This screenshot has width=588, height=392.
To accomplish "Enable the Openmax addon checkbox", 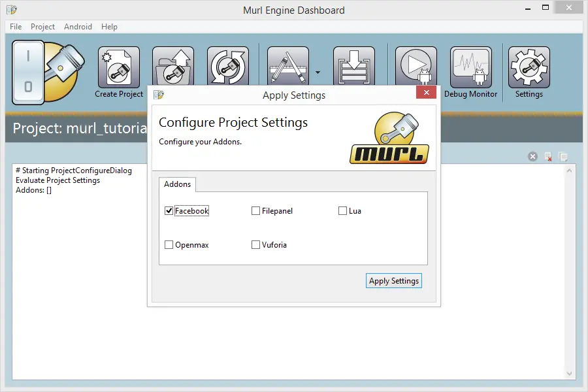I will click(169, 244).
